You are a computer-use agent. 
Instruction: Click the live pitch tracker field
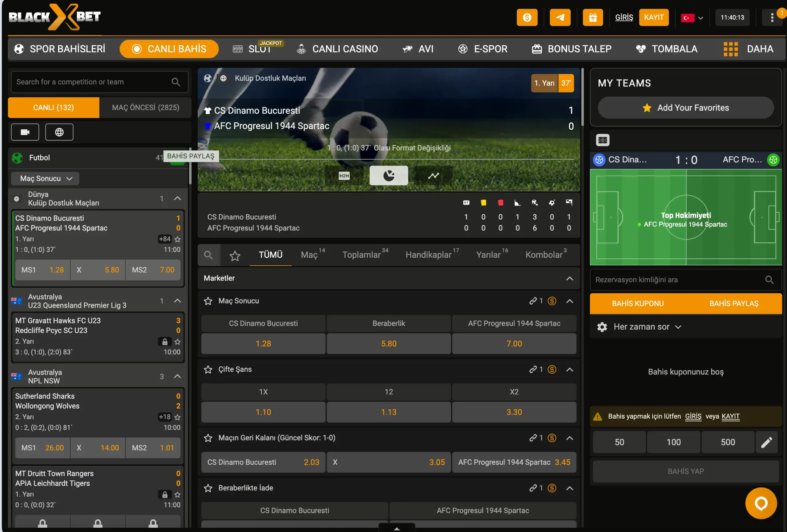(686, 217)
